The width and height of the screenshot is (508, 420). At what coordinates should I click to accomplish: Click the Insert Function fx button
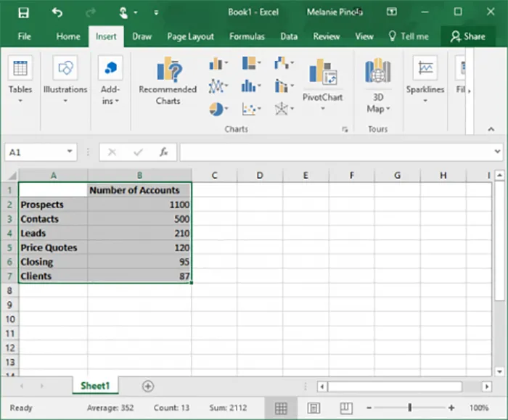click(x=164, y=152)
